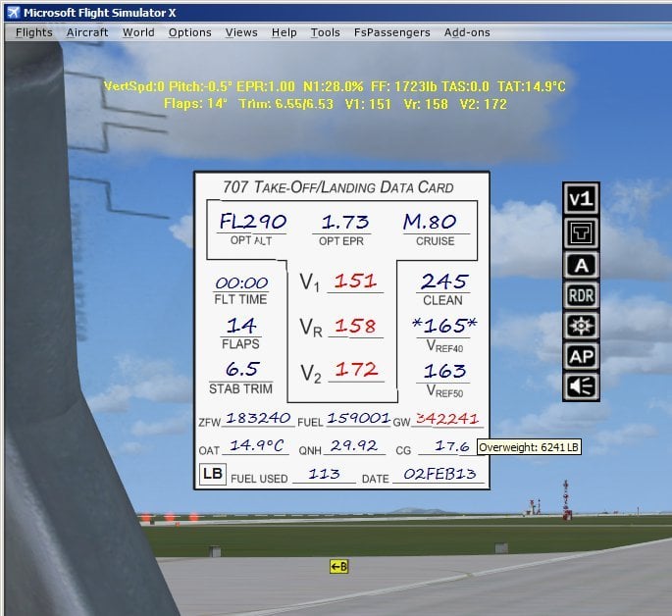Open the FsPassengers menu
Screen dimensions: 672x616
point(391,32)
